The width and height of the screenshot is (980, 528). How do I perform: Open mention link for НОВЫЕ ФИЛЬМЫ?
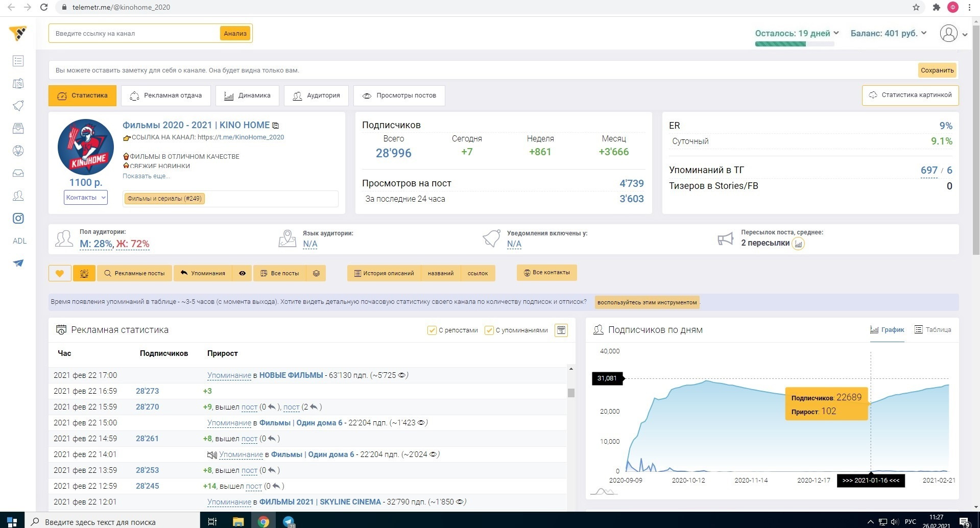229,375
